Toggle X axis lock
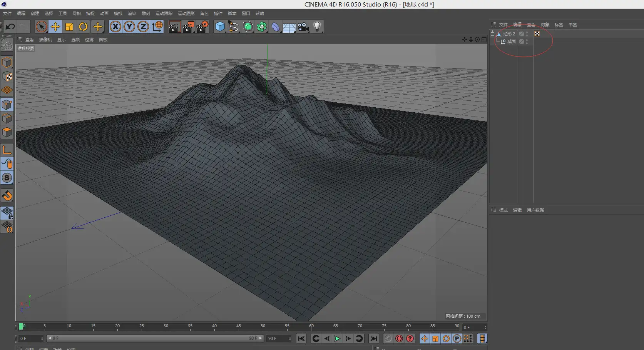The image size is (644, 350). pyautogui.click(x=115, y=27)
